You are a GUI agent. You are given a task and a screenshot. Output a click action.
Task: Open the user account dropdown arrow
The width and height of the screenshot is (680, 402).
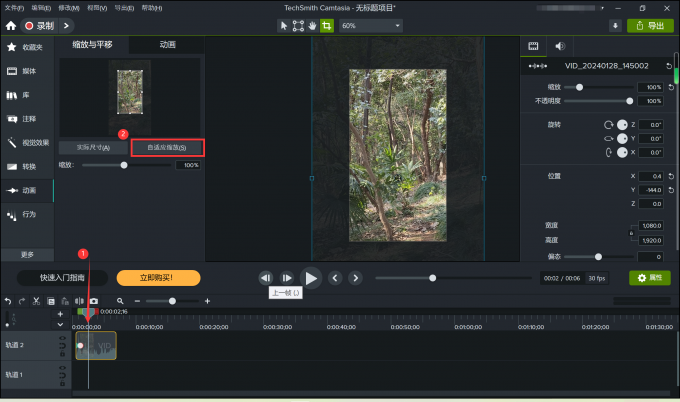602,8
